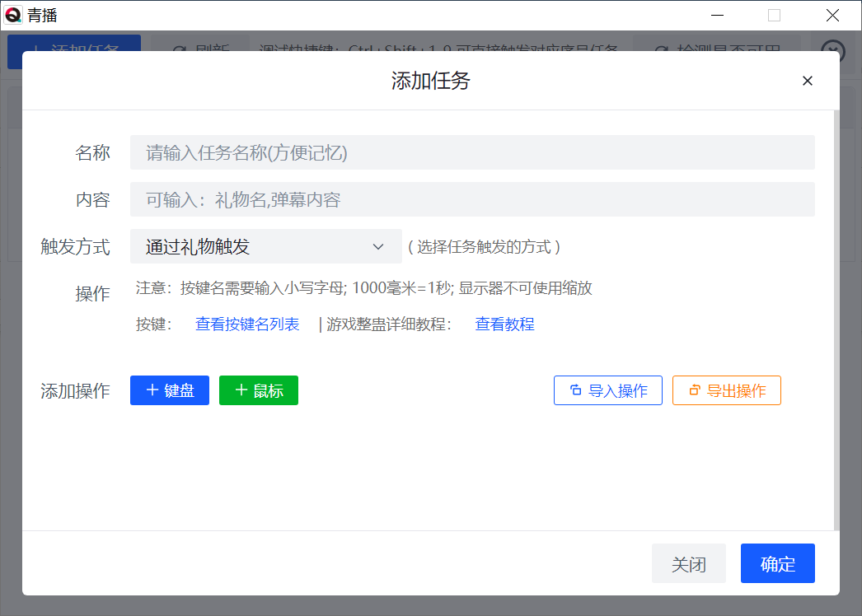Add a keyboard action with 键盘 button
Image resolution: width=862 pixels, height=616 pixels.
[x=170, y=390]
